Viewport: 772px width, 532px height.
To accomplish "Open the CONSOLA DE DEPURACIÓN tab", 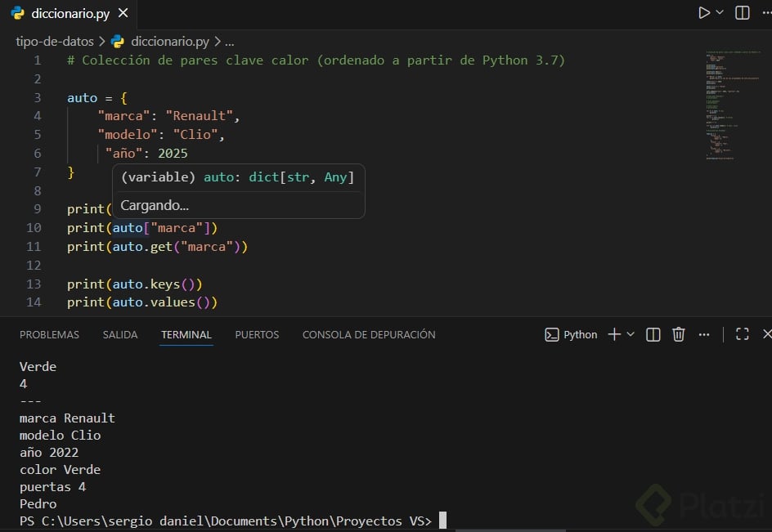I will 369,334.
